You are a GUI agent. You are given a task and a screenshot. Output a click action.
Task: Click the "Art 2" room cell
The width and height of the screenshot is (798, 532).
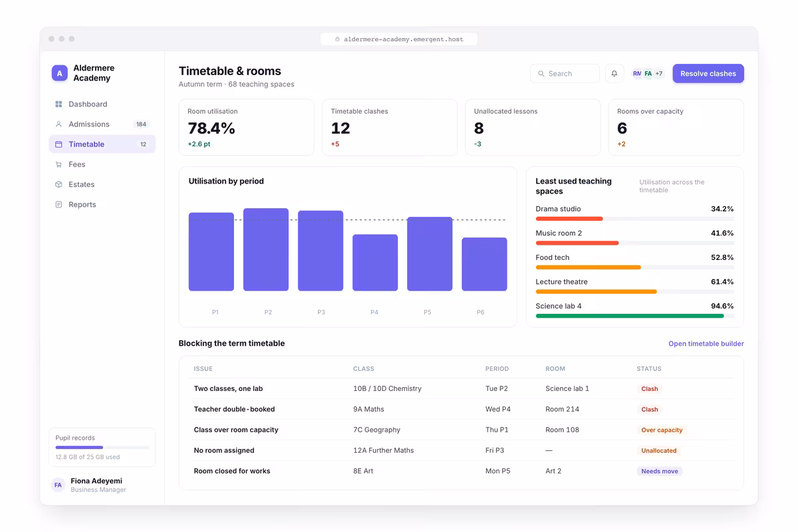(x=553, y=471)
